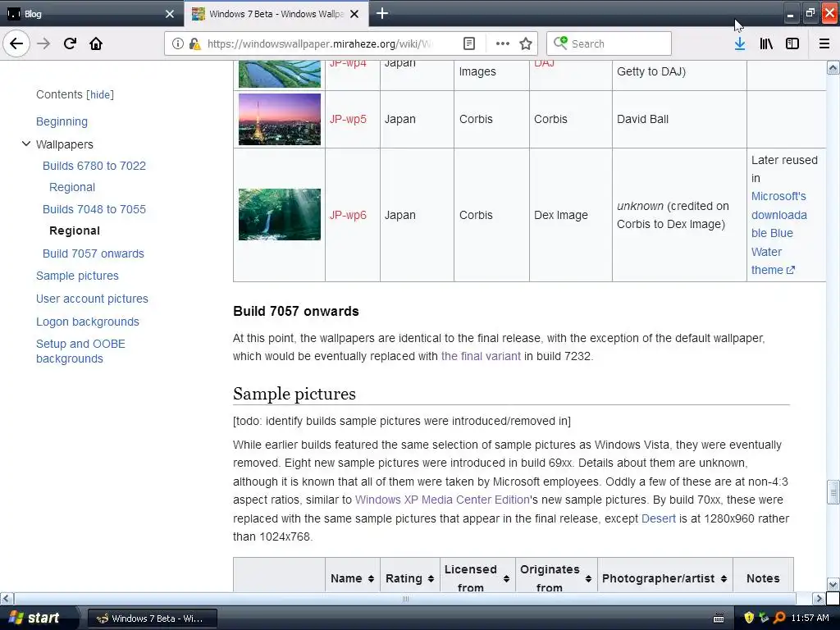Open the JP-wp6 forest waterfall thumbnail
Screen dimensions: 840x630
pos(280,214)
